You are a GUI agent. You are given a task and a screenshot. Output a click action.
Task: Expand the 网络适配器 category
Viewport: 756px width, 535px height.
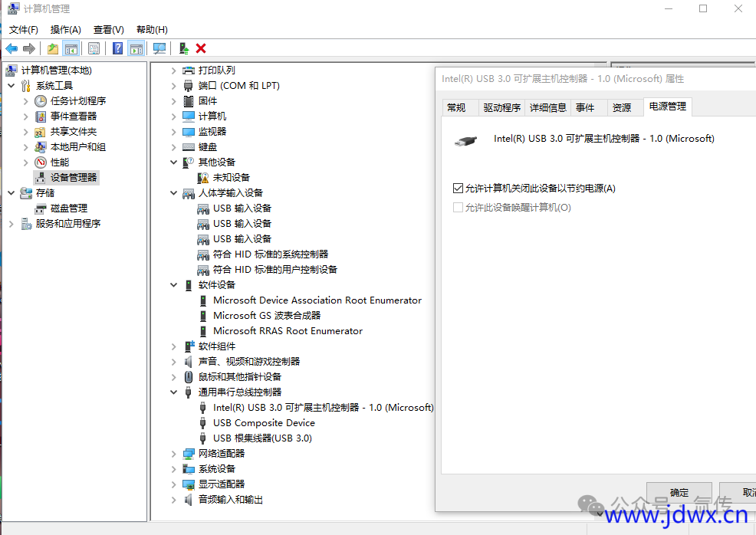[173, 454]
